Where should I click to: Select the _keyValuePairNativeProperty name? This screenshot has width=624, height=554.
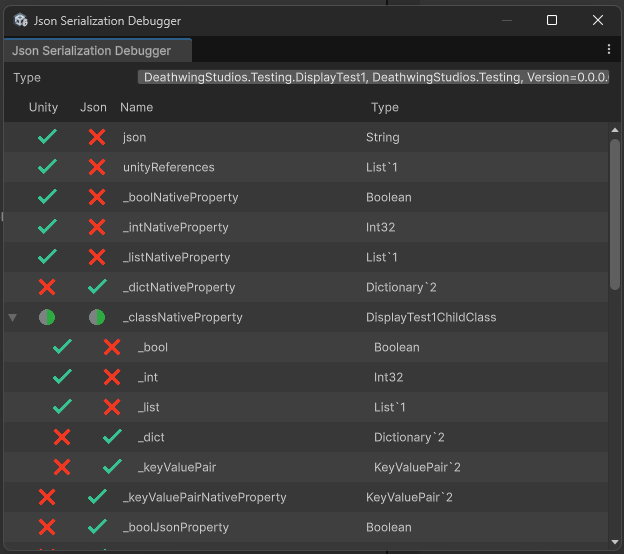pos(205,497)
